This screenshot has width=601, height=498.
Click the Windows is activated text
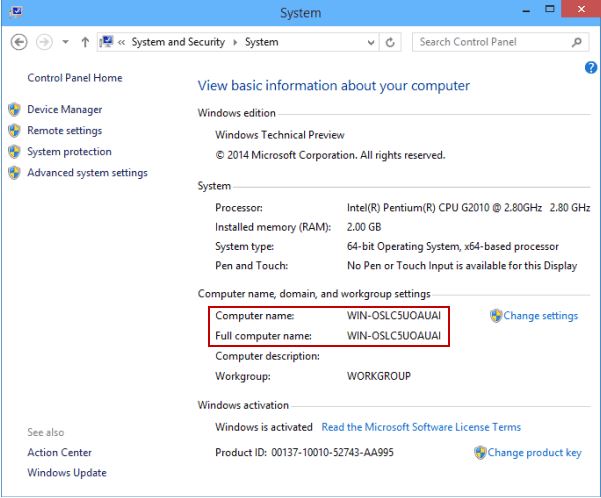pyautogui.click(x=264, y=427)
